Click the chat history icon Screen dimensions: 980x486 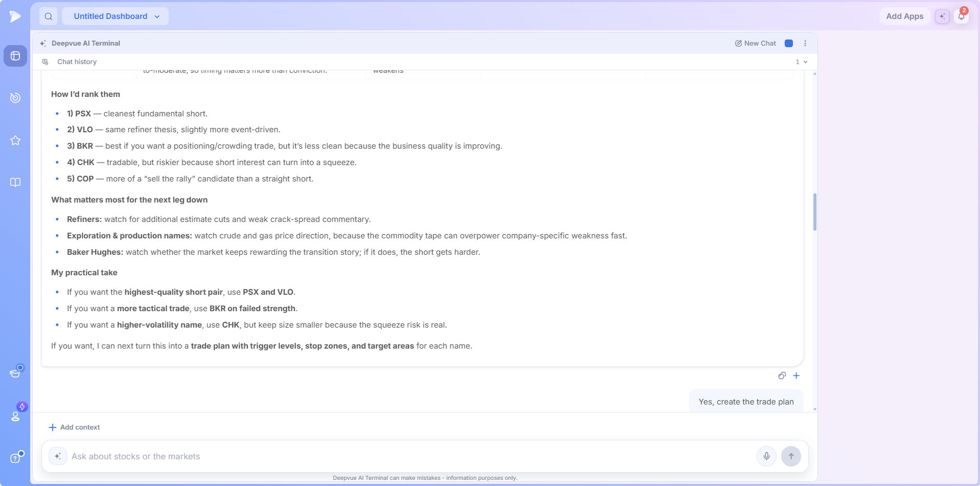45,62
